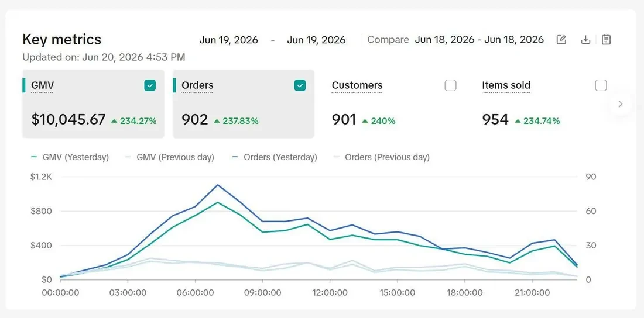The height and width of the screenshot is (318, 644).
Task: Enable the Customers metric checkbox
Action: pos(451,85)
